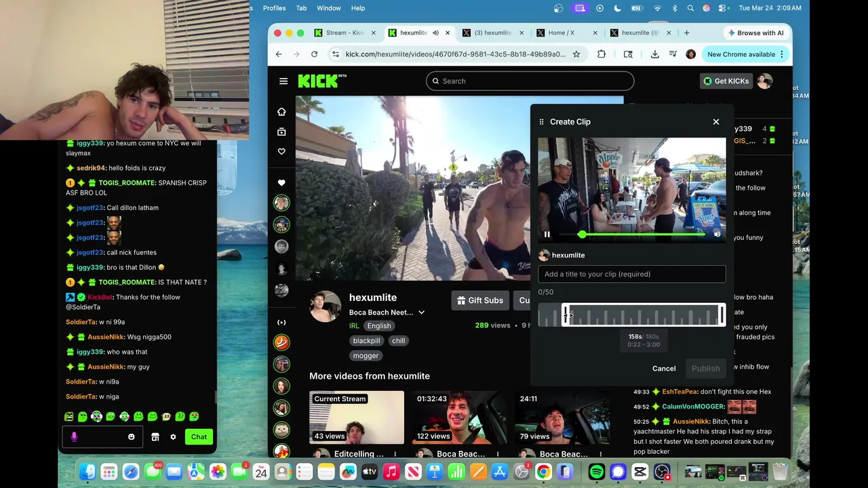The width and height of the screenshot is (868, 488).
Task: Toggle Do Not Disturb moon icon
Action: tap(618, 8)
